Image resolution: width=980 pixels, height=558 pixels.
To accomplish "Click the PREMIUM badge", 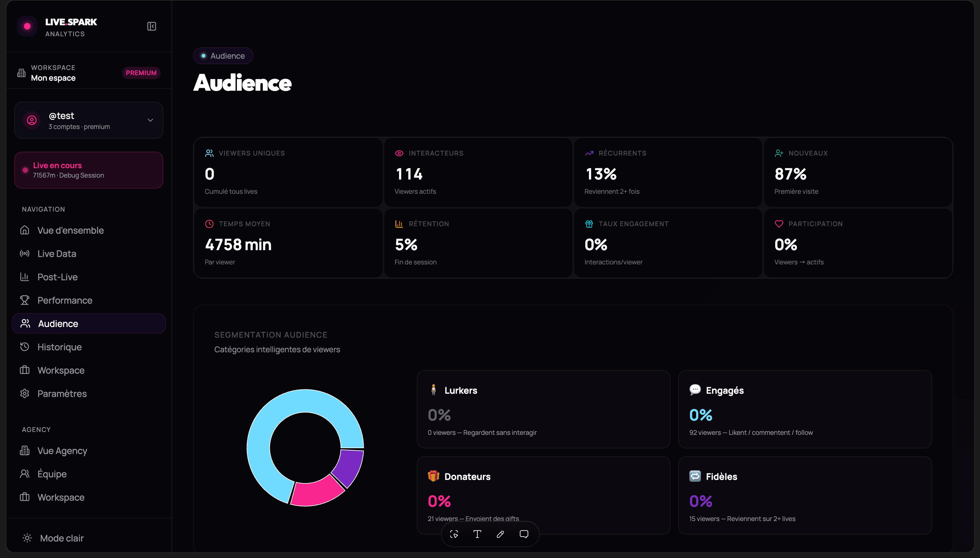I will tap(141, 73).
